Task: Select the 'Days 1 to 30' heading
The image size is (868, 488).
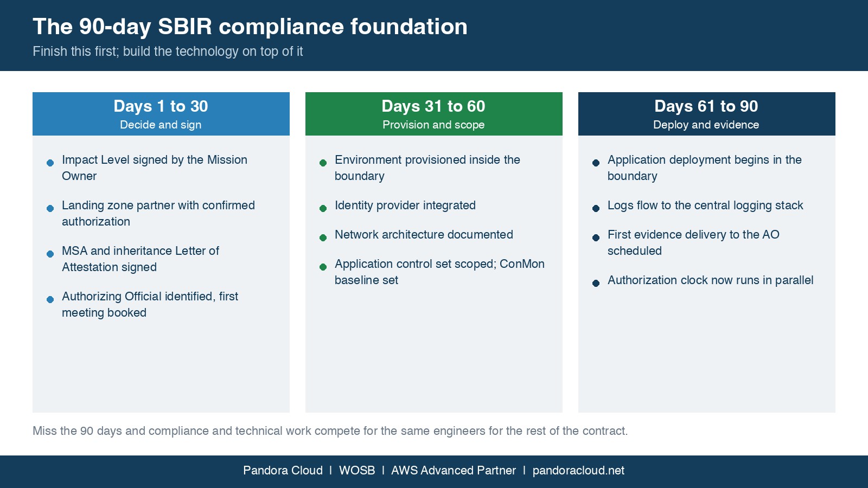Action: (x=161, y=106)
